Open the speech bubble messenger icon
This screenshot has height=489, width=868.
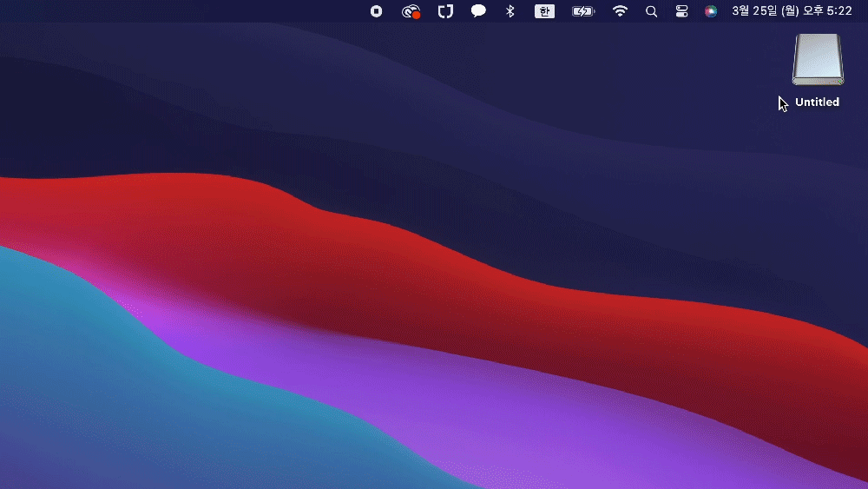click(478, 11)
